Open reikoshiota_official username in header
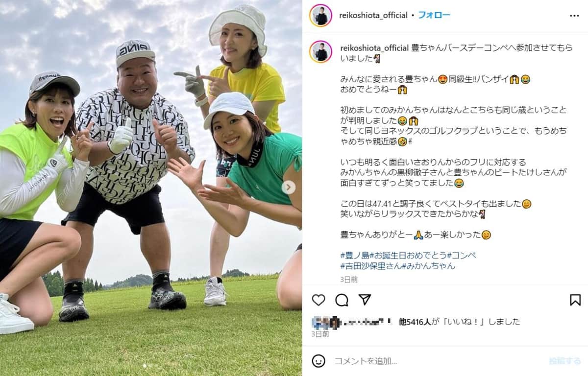Viewport: 588px width, 376px height. pyautogui.click(x=373, y=15)
